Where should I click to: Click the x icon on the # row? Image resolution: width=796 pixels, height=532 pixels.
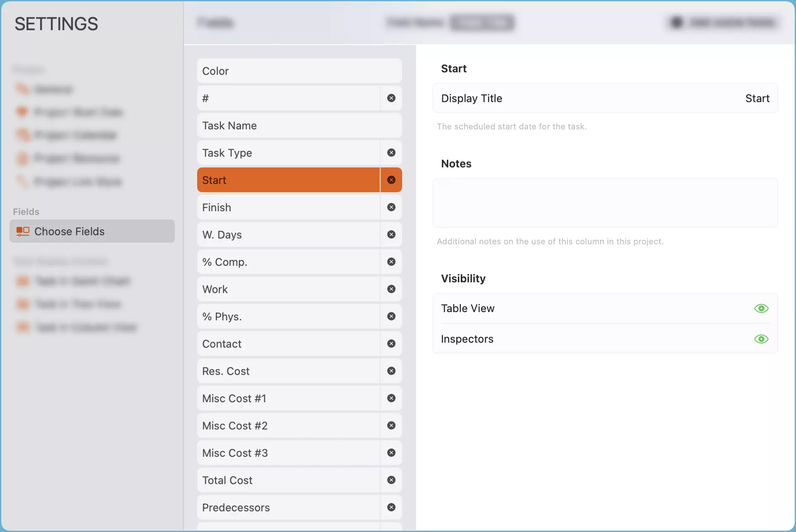(391, 98)
